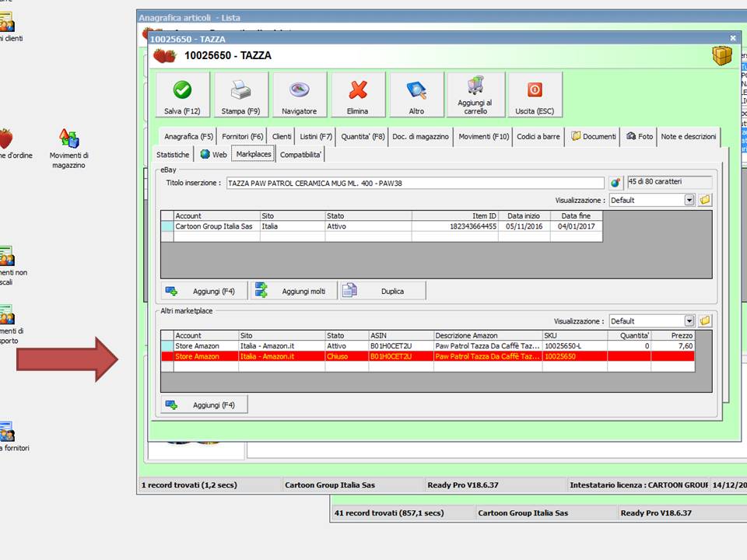Open the Altro options button
This screenshot has width=747, height=560.
tap(416, 95)
